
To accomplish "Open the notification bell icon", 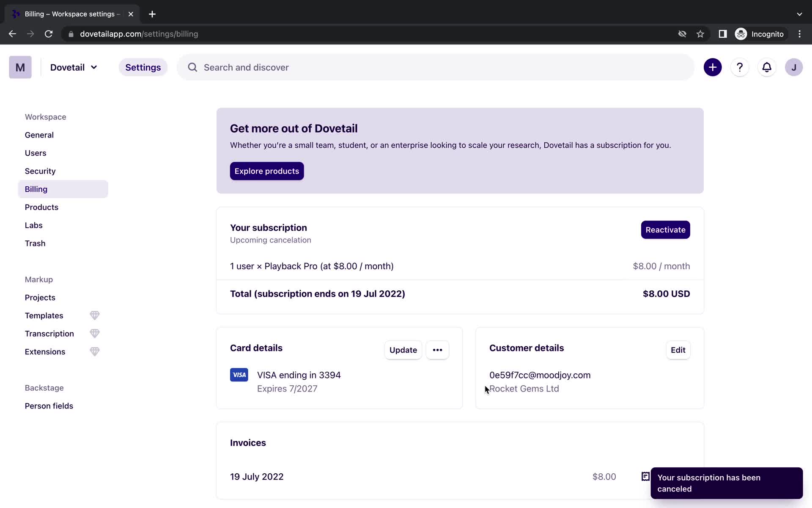I will 767,67.
